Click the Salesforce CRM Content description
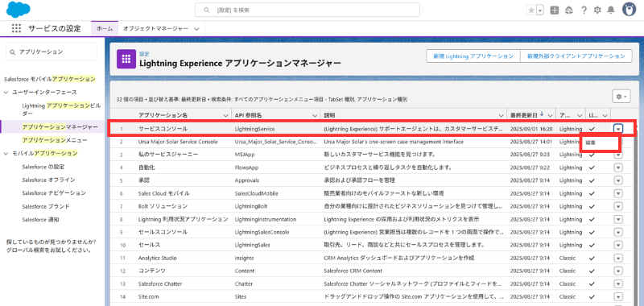Screen dimensions: 644x306 click(353, 271)
